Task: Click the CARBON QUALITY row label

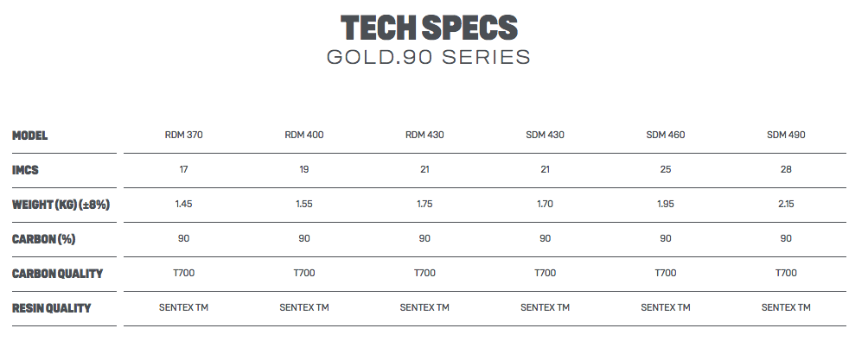Action: click(58, 274)
